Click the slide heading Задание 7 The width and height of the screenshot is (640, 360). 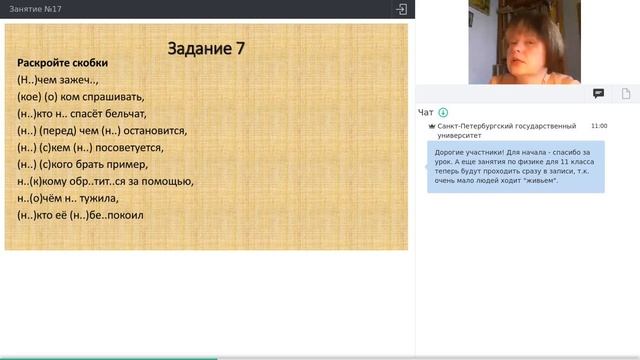tap(206, 49)
